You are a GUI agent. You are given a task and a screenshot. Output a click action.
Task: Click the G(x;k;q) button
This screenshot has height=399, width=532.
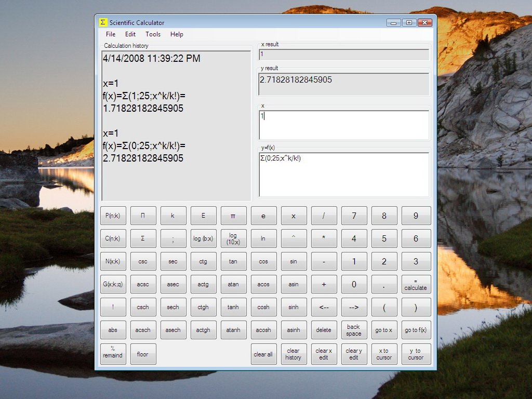click(113, 284)
